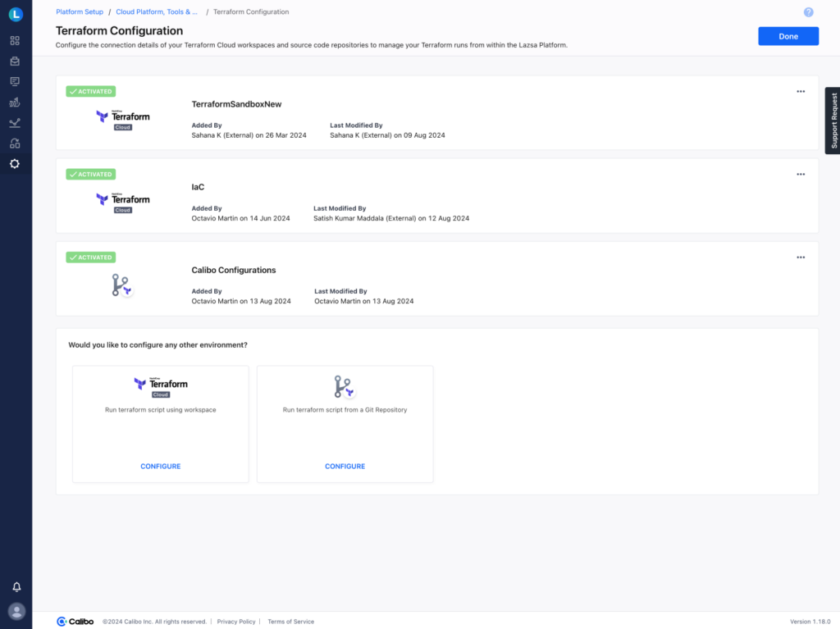
Task: Open the notifications bell icon
Action: 16,587
